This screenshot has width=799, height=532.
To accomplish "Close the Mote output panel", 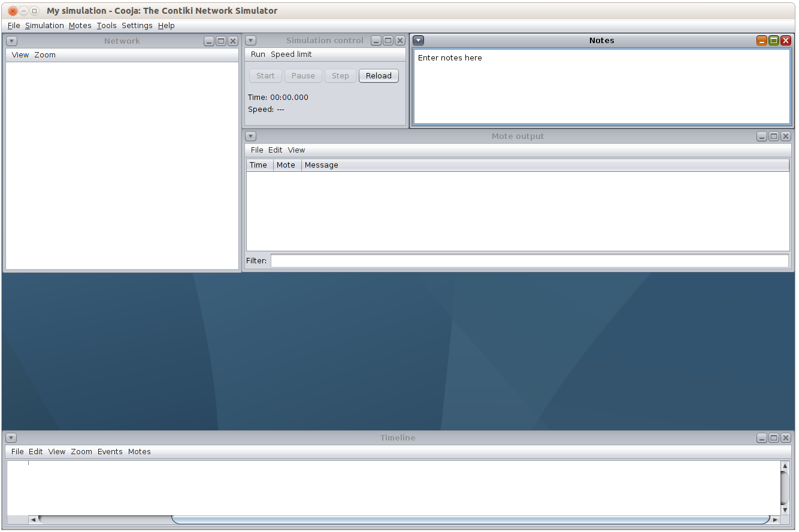I will (x=786, y=136).
